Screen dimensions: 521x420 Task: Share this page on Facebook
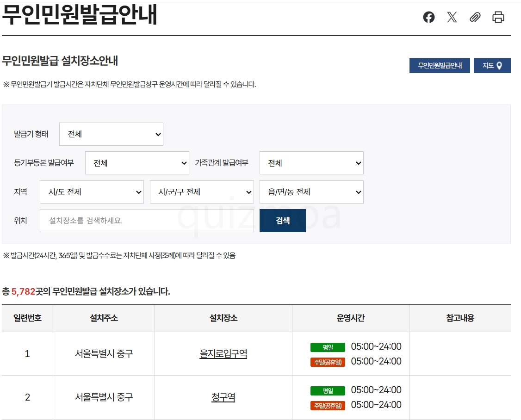[x=428, y=17]
